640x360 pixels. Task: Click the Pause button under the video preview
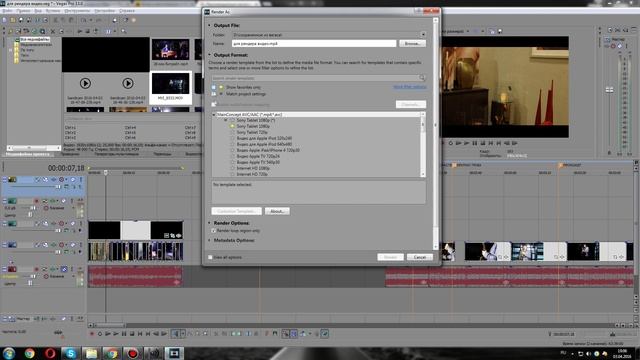point(475,143)
